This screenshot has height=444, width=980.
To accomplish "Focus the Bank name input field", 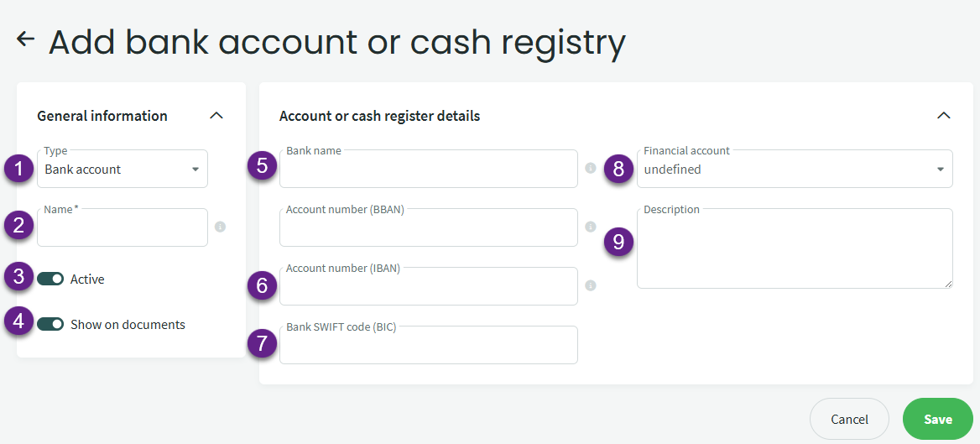I will click(428, 170).
